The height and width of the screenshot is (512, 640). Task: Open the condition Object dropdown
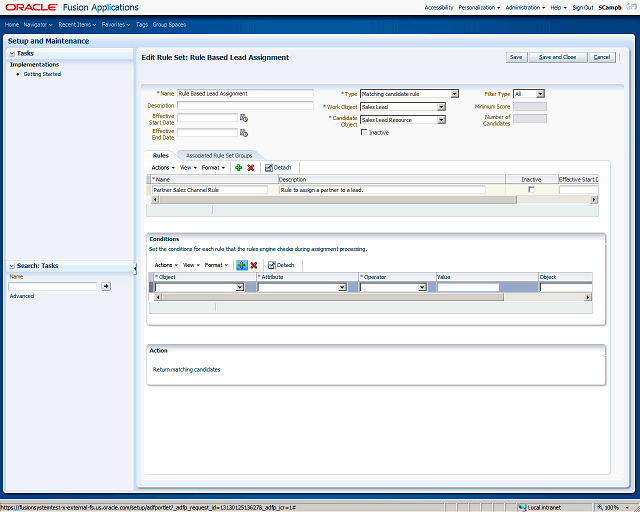tap(240, 288)
